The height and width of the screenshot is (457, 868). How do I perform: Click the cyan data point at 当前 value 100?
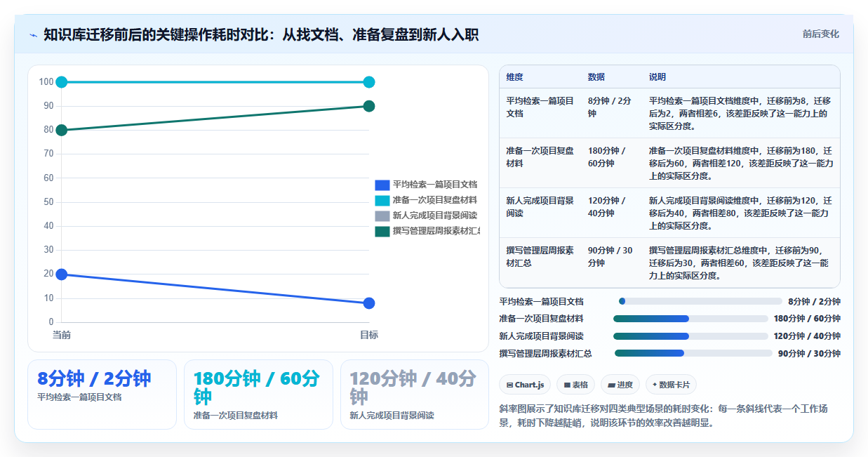[61, 82]
